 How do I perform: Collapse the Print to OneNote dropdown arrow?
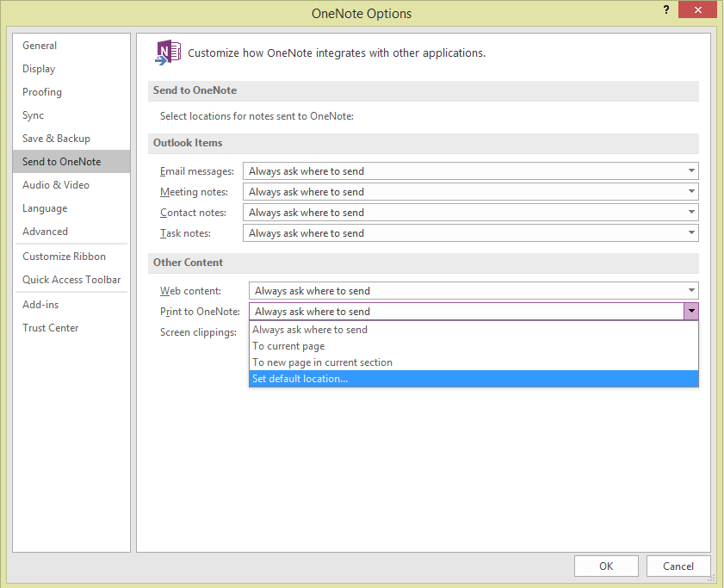691,312
